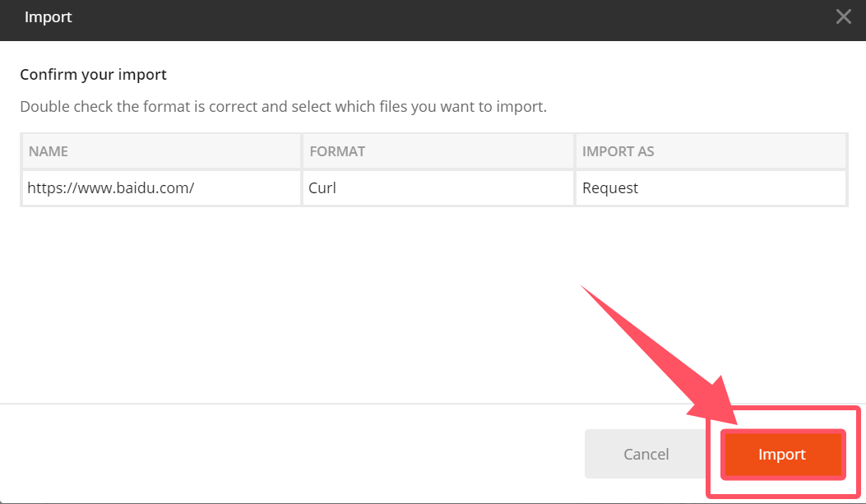Click the gap between Cancel and Import buttons

coord(712,454)
